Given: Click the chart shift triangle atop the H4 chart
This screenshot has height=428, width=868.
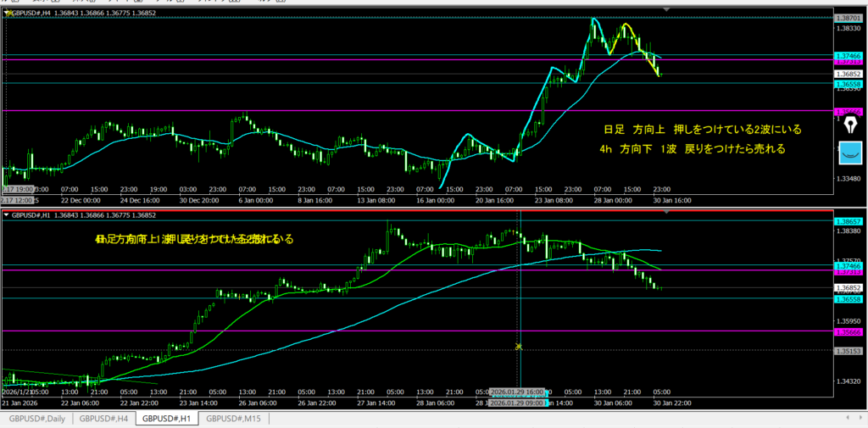Looking at the screenshot, I should pos(669,8).
